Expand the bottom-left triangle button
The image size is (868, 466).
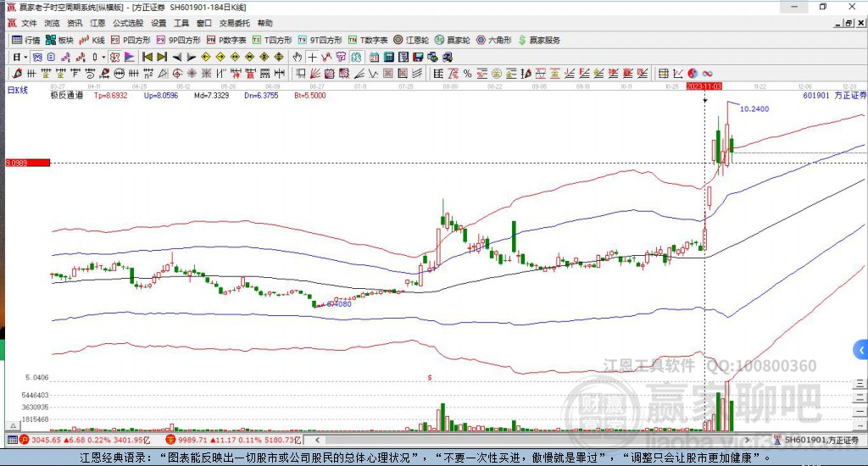pyautogui.click(x=14, y=425)
